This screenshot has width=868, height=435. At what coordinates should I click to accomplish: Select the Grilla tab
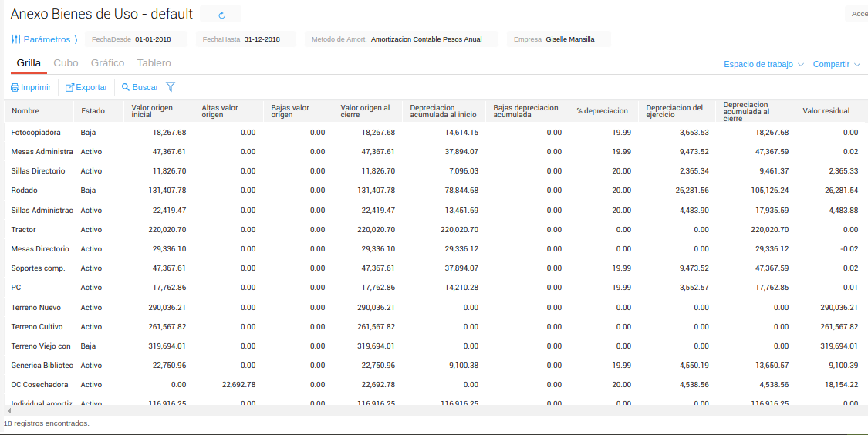coord(29,63)
